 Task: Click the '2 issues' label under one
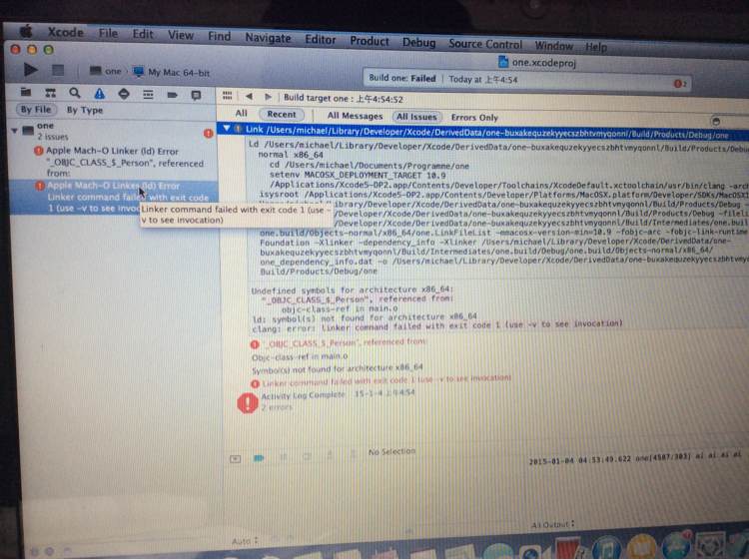coord(53,137)
